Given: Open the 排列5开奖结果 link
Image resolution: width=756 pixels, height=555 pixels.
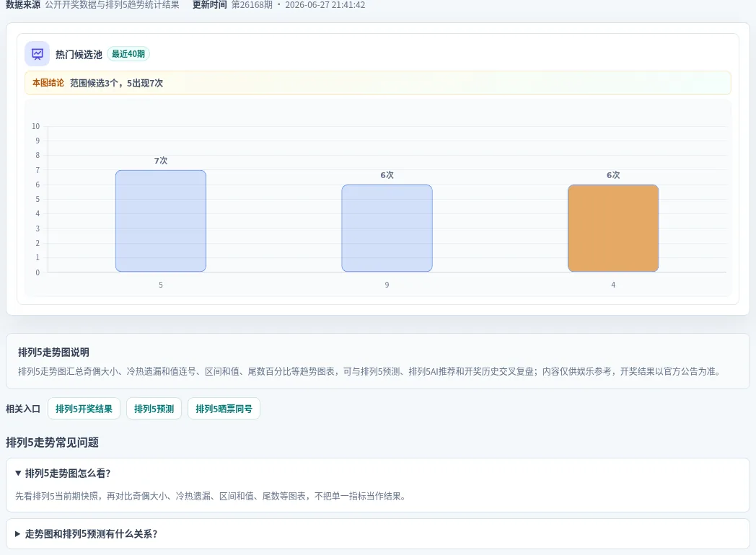Looking at the screenshot, I should point(84,409).
